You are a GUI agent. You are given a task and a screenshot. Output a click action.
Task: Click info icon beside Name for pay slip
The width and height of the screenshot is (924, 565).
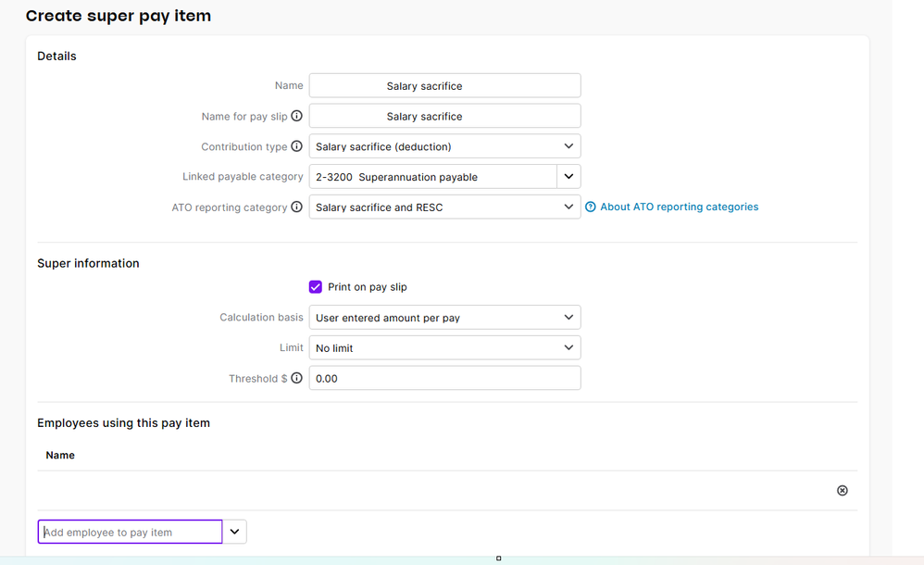click(x=297, y=116)
